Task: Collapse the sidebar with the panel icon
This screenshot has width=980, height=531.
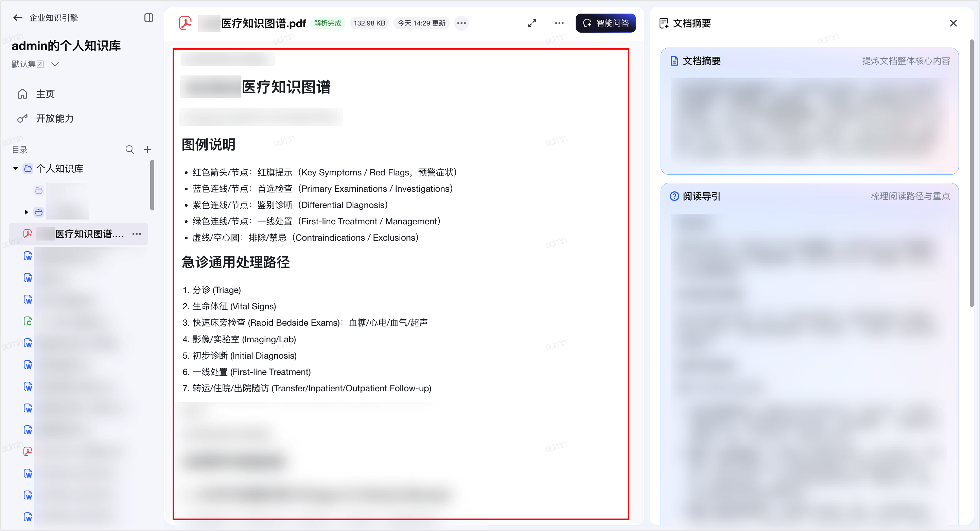Action: (x=149, y=18)
